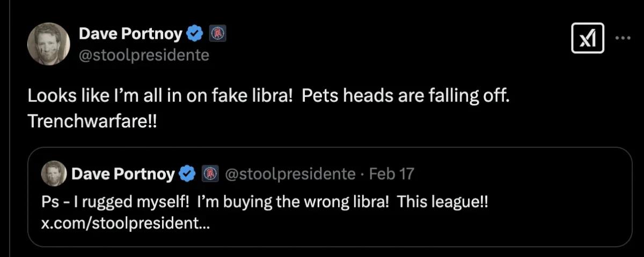
Task: Click the Dave Portnoy display name in the main post
Action: 130,35
